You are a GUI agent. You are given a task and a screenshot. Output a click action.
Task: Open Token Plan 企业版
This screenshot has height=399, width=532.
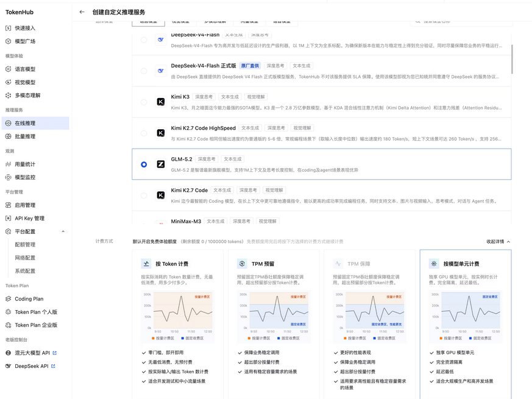tap(35, 325)
